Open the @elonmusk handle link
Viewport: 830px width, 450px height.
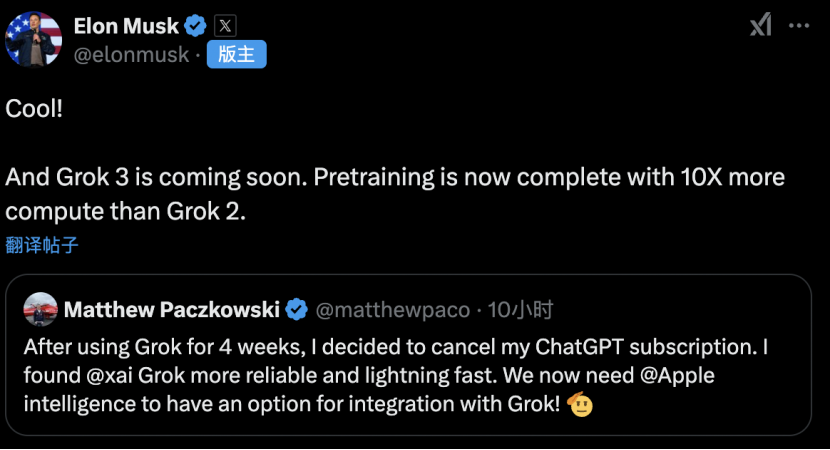pyautogui.click(x=130, y=55)
